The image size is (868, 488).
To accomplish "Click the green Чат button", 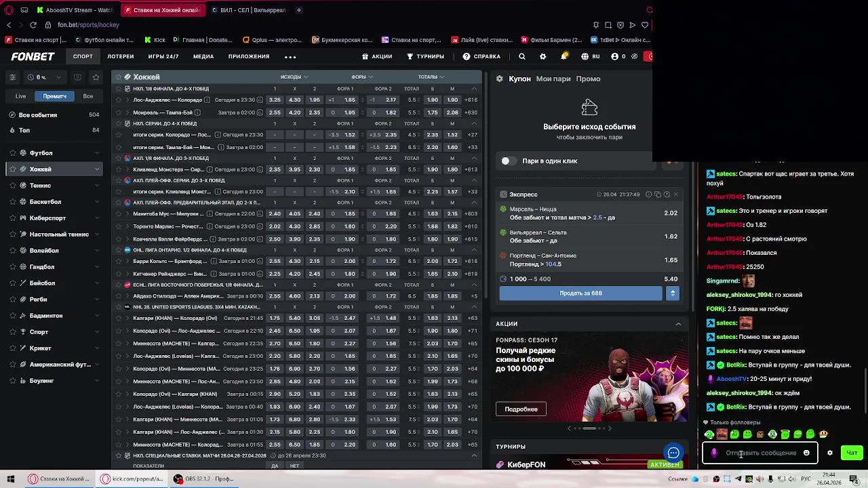I will coord(852,453).
